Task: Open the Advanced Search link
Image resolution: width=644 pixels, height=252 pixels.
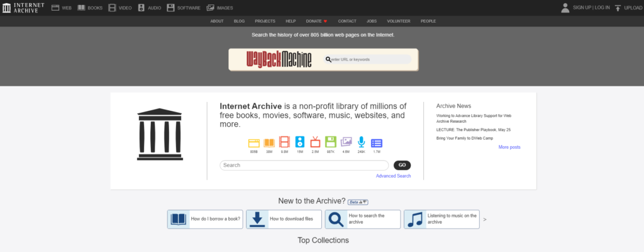Action: pyautogui.click(x=394, y=176)
